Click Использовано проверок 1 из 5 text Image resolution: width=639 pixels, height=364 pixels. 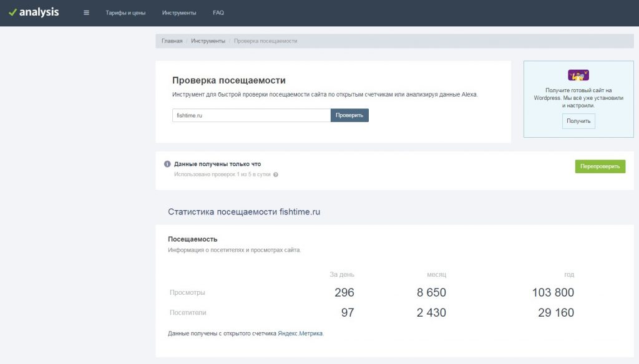click(x=222, y=175)
